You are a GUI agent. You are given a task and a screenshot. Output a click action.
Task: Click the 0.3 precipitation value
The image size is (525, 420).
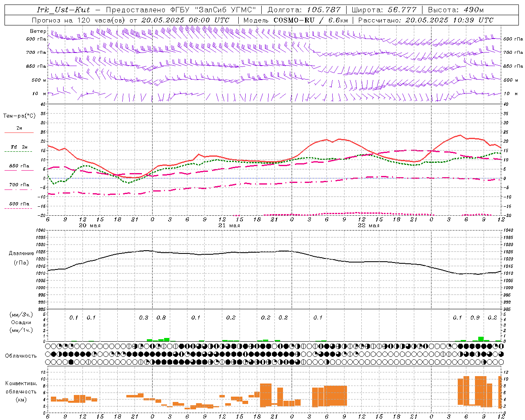(x=144, y=317)
